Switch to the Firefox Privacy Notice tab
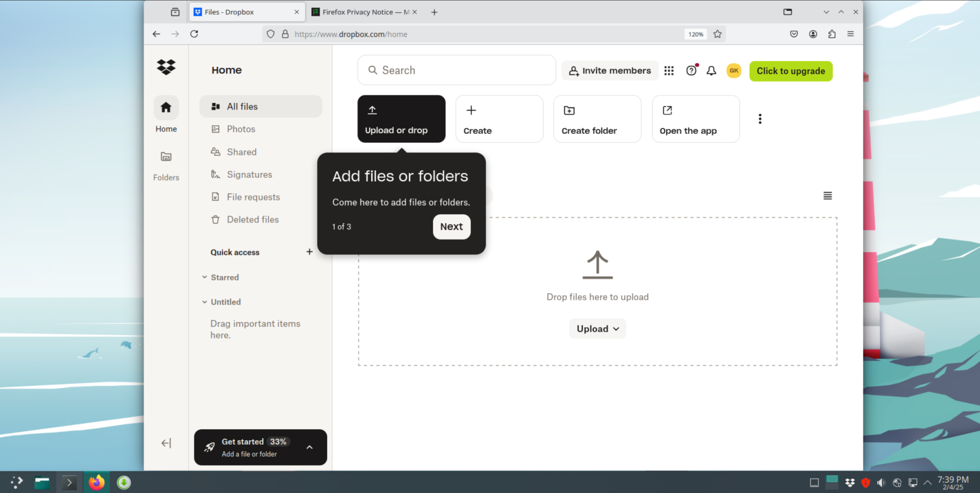980x493 pixels. (x=361, y=11)
